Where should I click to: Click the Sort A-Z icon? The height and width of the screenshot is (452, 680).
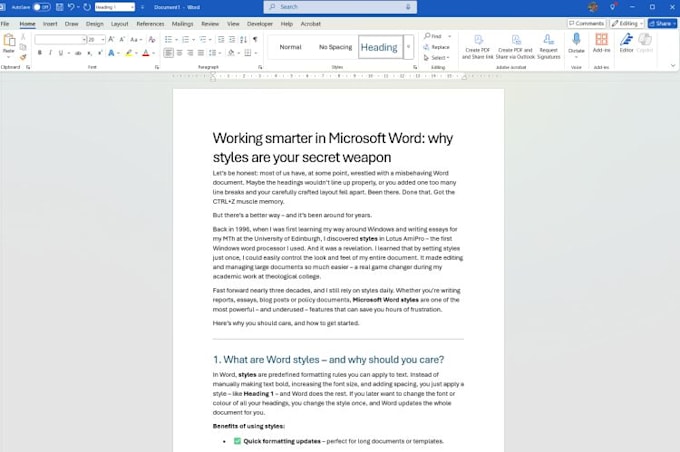tap(244, 39)
